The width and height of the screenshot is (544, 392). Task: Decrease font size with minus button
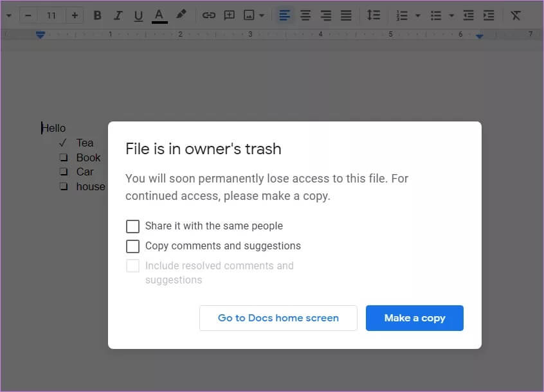pos(28,15)
